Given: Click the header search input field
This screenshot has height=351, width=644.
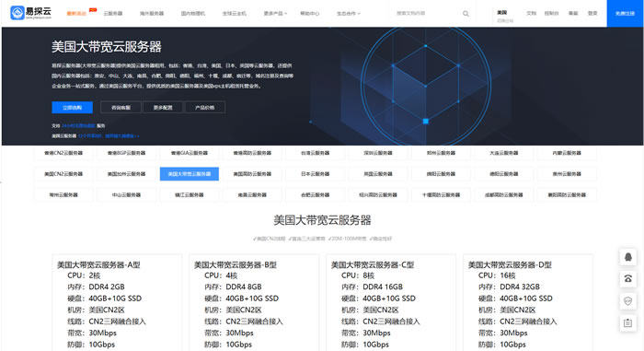Looking at the screenshot, I should point(427,14).
